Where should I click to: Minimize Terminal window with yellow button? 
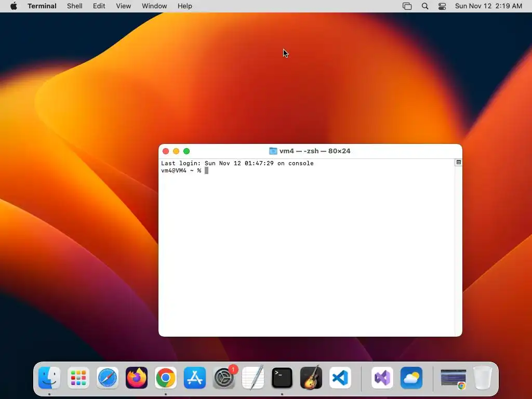click(x=176, y=151)
